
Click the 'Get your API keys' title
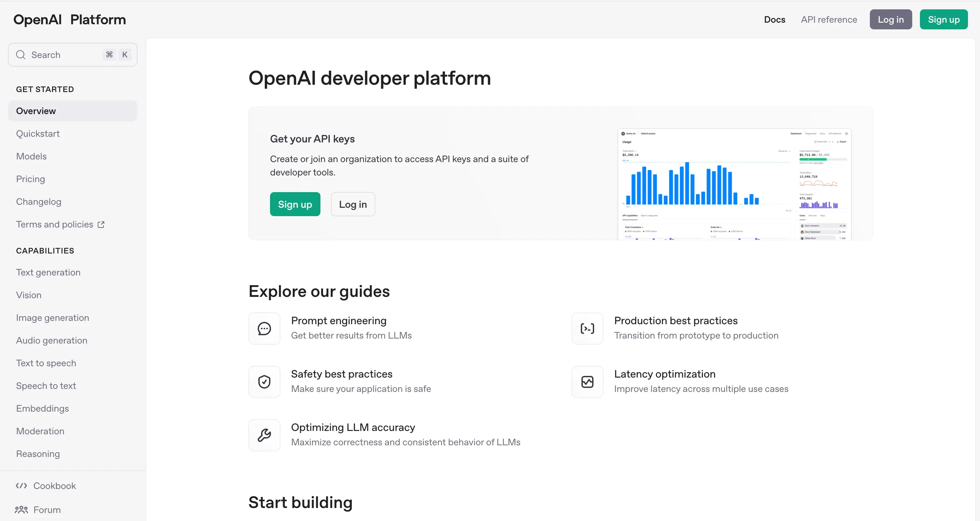(312, 139)
